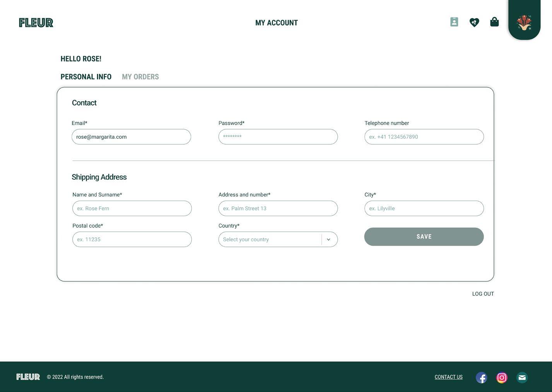552x392 pixels.
Task: Open the Instagram icon
Action: [502, 377]
